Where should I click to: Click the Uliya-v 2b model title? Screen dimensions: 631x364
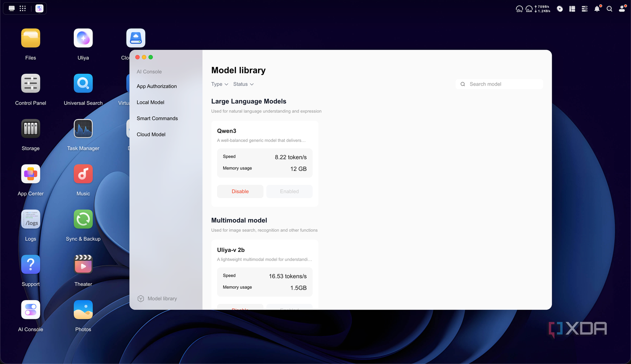click(x=231, y=250)
